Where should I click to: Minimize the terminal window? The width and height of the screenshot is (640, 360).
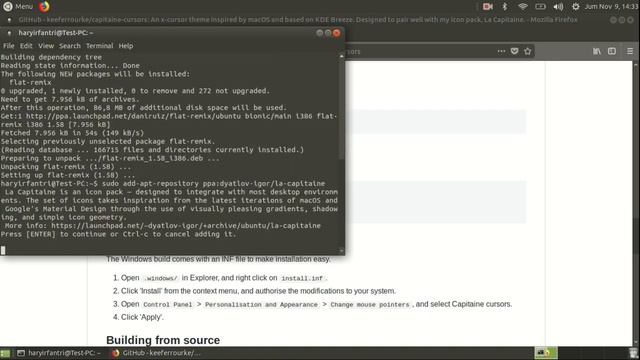(x=320, y=33)
